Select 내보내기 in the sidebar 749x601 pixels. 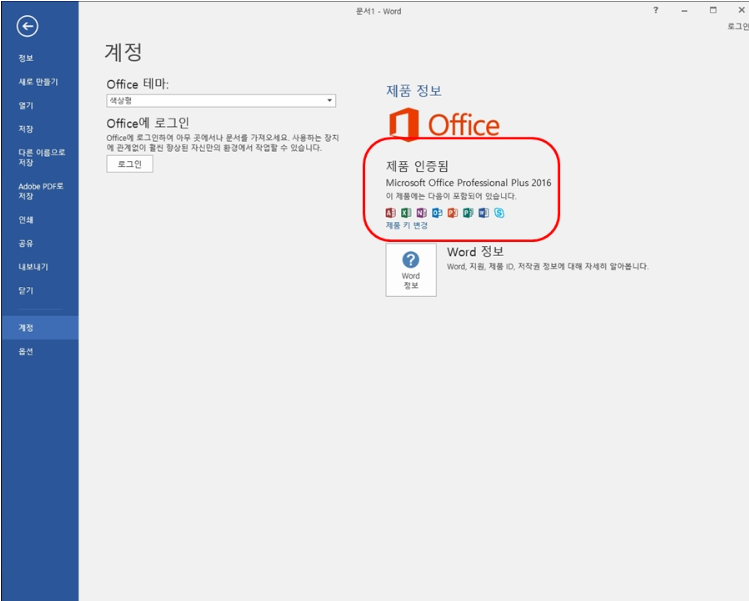33,267
